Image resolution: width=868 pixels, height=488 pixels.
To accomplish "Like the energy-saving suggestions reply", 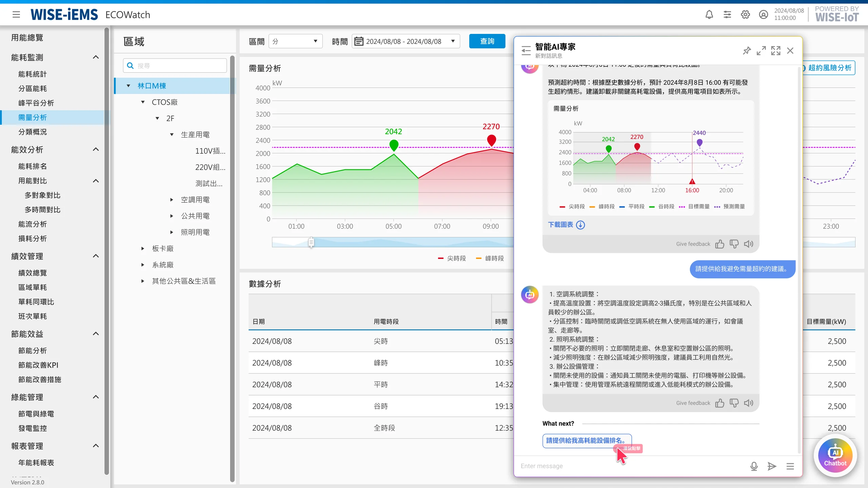I will pos(719,403).
